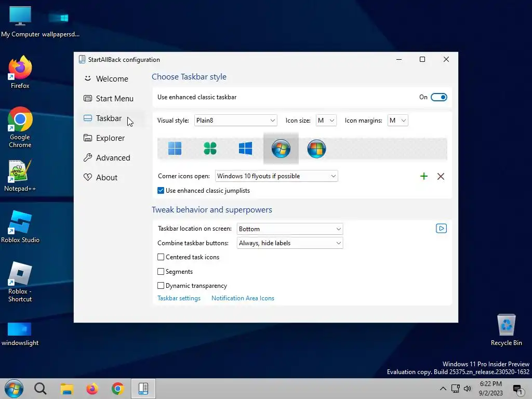Expand the Corner icons open dropdown
The image size is (532, 399).
(x=276, y=176)
